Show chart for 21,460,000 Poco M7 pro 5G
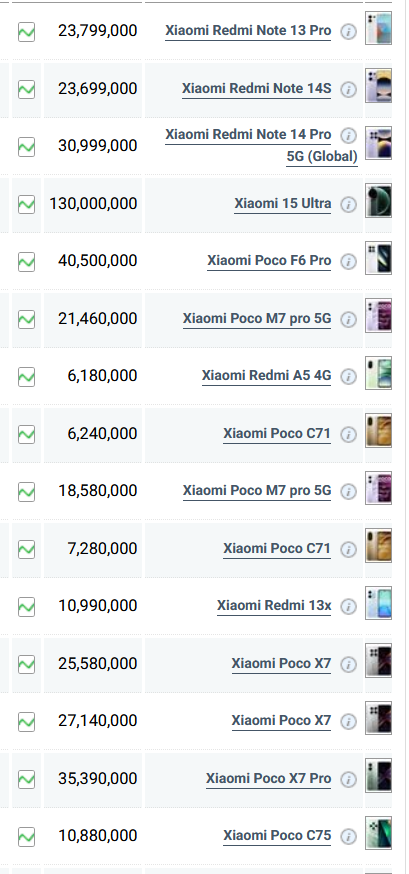 tap(26, 319)
